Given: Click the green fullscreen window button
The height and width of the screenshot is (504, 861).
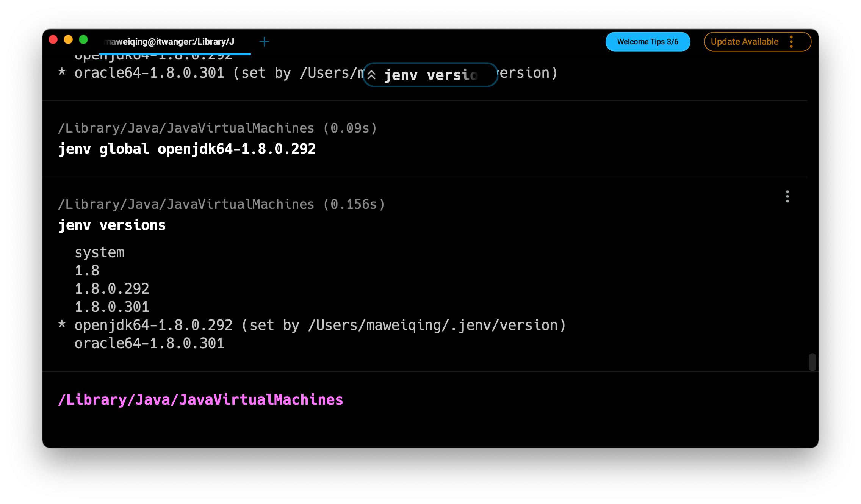Looking at the screenshot, I should (x=83, y=40).
